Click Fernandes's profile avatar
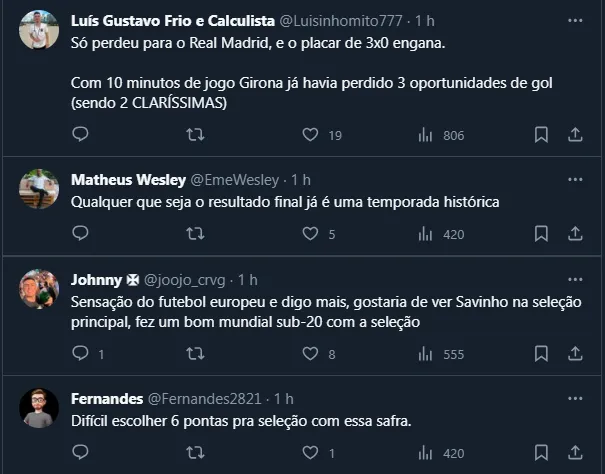Screen dimensions: 605x474 39,408
